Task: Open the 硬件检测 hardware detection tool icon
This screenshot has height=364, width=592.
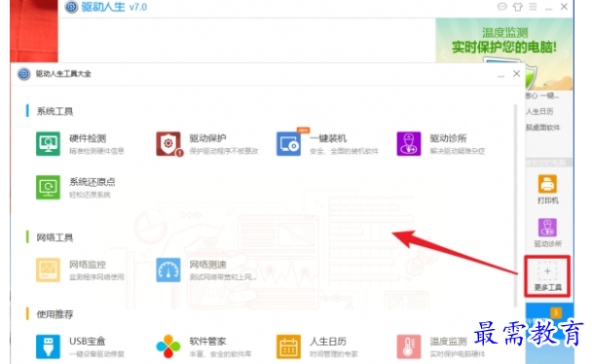Action: (x=48, y=144)
